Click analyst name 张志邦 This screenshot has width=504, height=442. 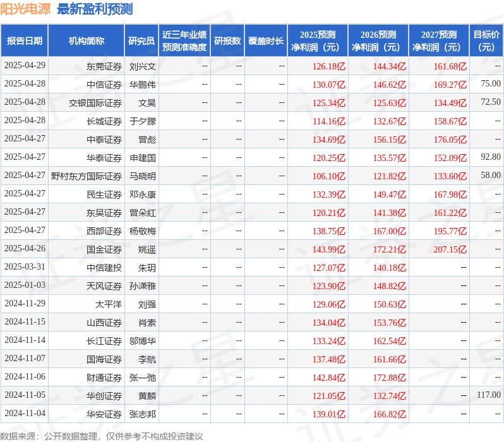142,415
